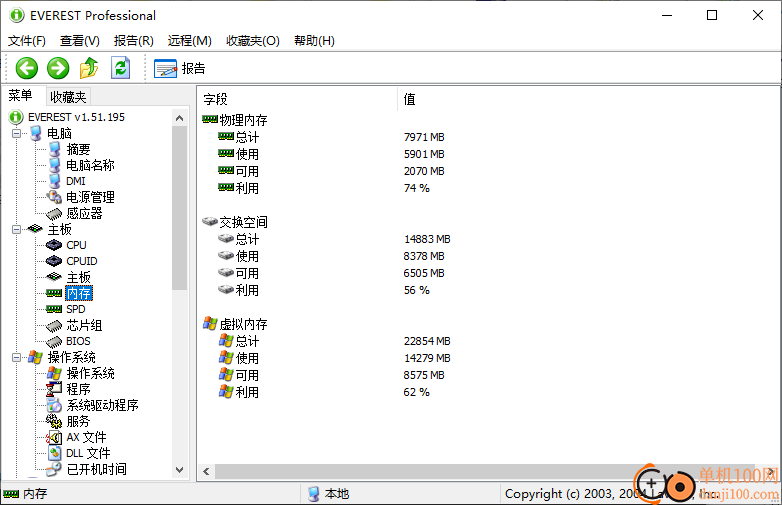
Task: Click the 电源管理 icon
Action: 54,197
